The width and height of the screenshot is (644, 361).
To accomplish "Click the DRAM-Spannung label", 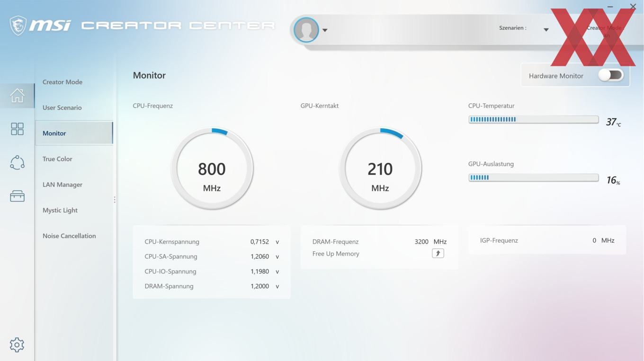I will [169, 286].
